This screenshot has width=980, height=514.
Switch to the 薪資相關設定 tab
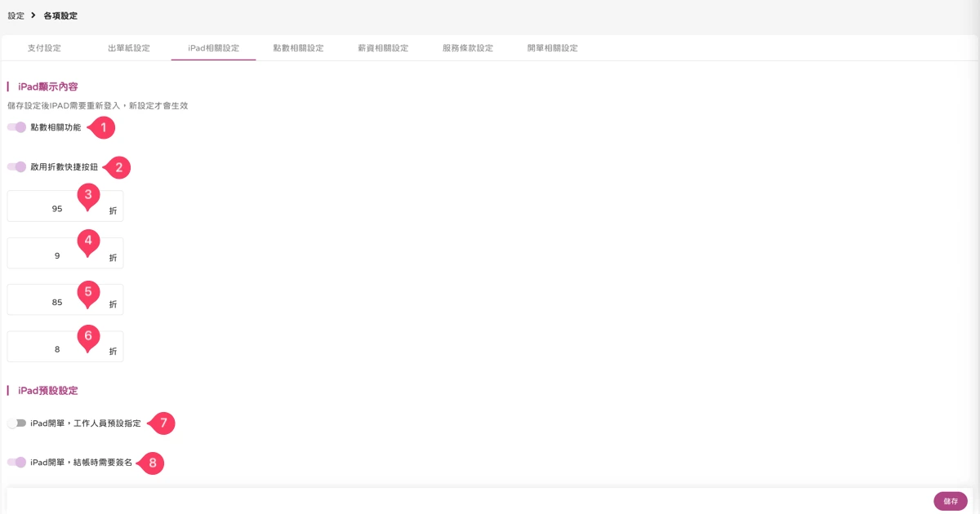pos(383,48)
